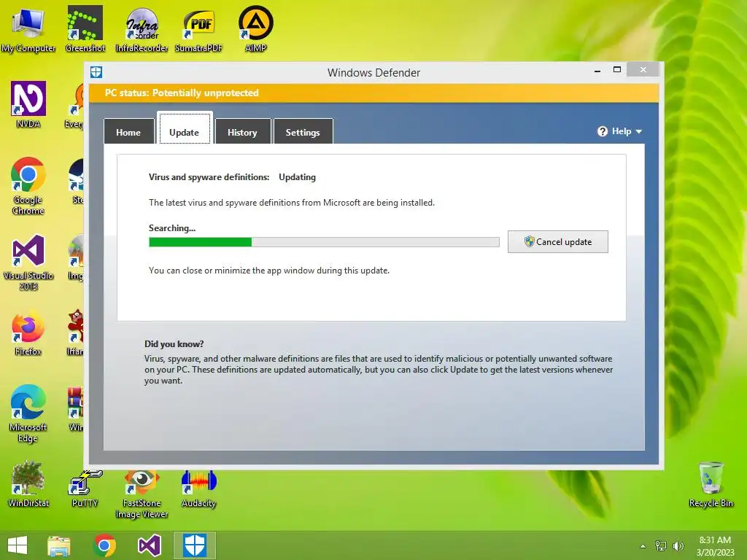The width and height of the screenshot is (747, 560).
Task: Launch PuTTY desktop shortcut
Action: (85, 489)
